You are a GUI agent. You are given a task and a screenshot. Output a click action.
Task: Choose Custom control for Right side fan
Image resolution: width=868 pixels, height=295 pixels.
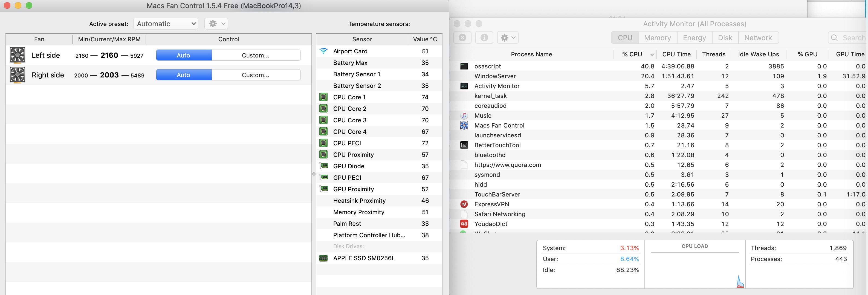click(x=255, y=75)
